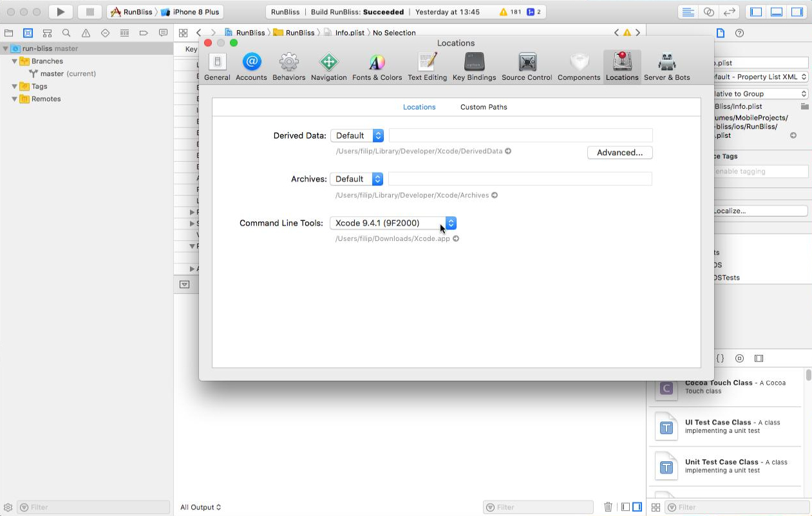The height and width of the screenshot is (516, 812).
Task: Open Source Control preferences
Action: pyautogui.click(x=527, y=67)
